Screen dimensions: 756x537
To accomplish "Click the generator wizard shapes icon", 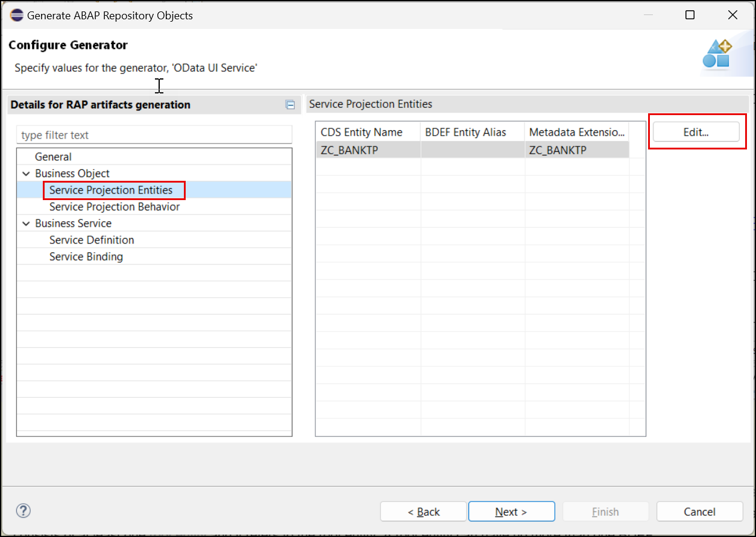I will point(717,54).
